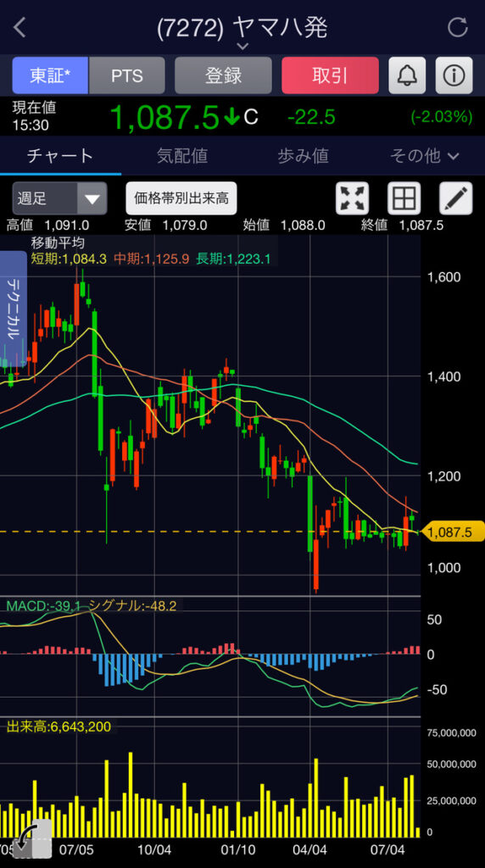Open the stock info icon

click(x=454, y=75)
